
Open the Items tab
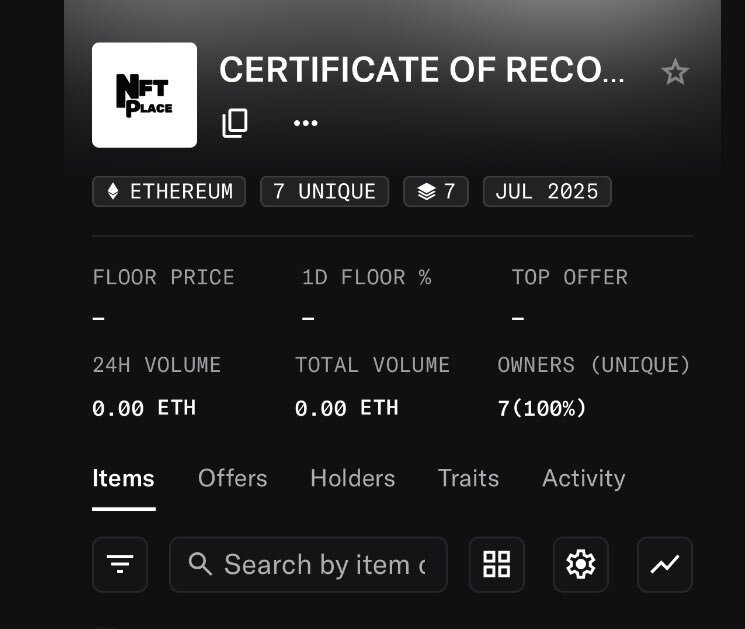pyautogui.click(x=124, y=478)
